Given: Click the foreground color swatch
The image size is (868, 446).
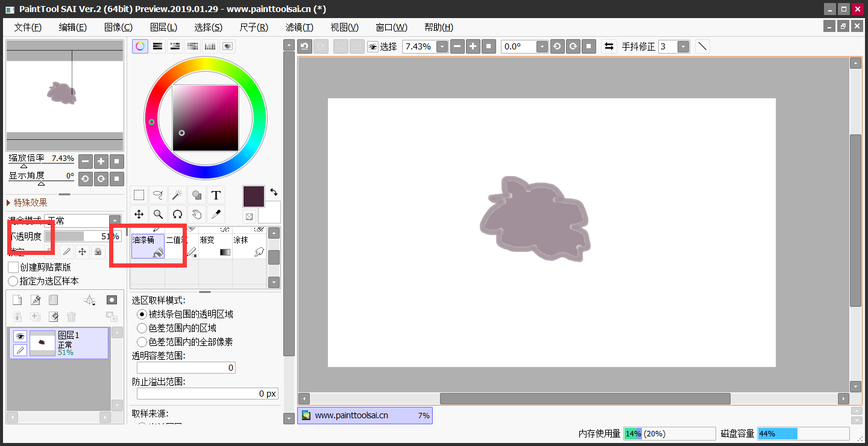Looking at the screenshot, I should (254, 196).
